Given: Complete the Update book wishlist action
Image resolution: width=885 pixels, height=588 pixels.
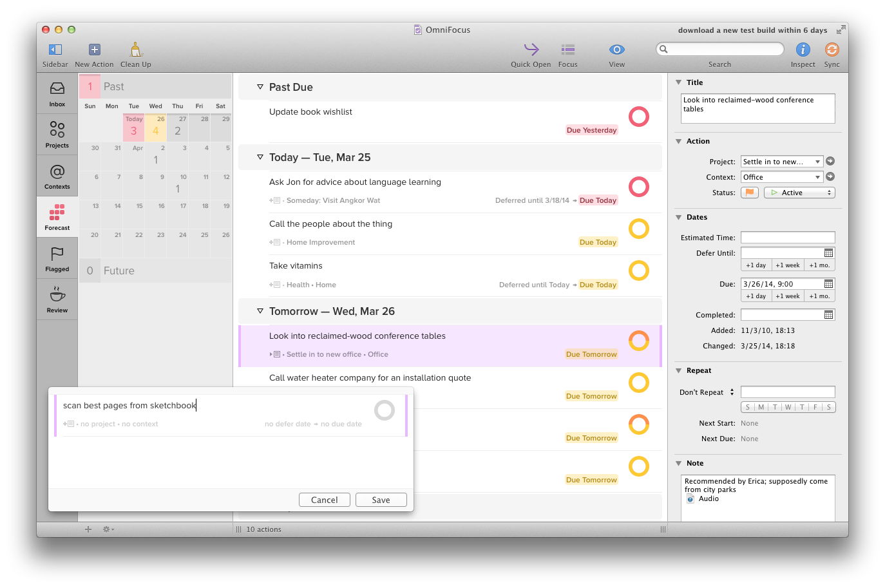Looking at the screenshot, I should [x=639, y=117].
